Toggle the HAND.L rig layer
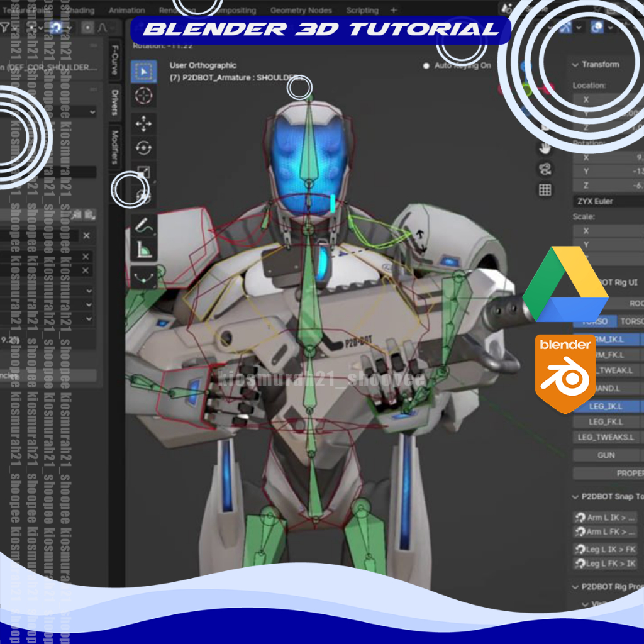The width and height of the screenshot is (644, 644). coord(608,388)
